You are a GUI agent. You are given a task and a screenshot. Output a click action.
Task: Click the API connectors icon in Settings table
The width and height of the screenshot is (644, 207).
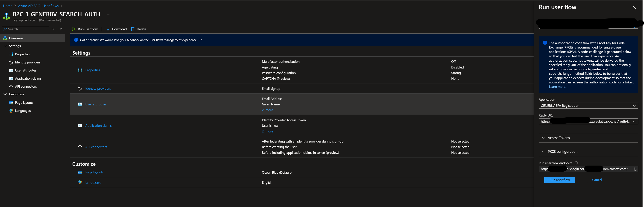click(x=80, y=147)
